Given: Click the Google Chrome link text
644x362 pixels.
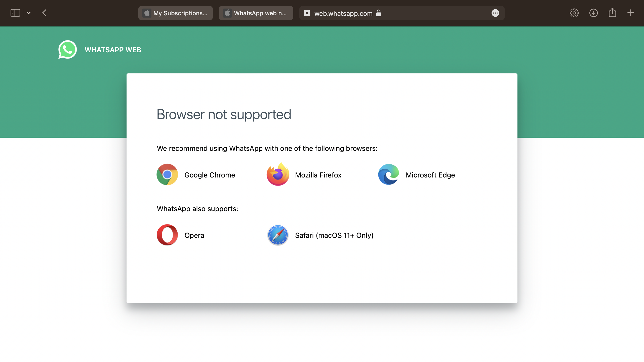Looking at the screenshot, I should tap(210, 175).
